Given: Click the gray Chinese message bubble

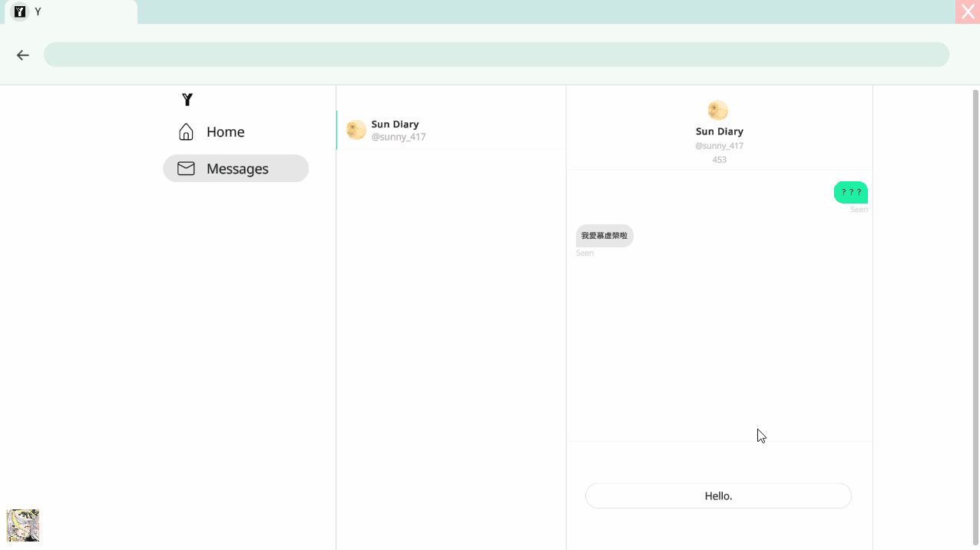Looking at the screenshot, I should tap(604, 236).
